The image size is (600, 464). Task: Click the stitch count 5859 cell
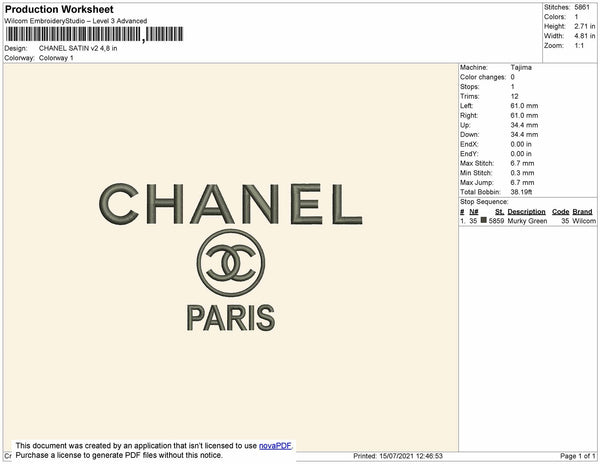point(496,221)
